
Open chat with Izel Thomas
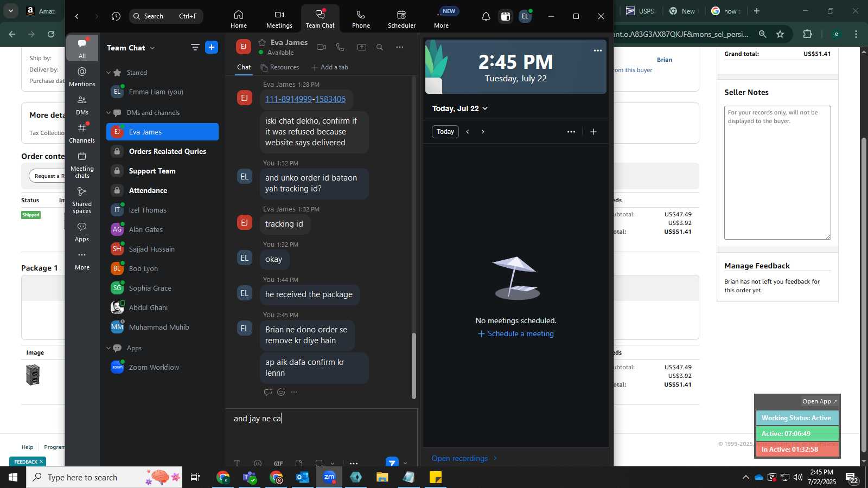(x=162, y=210)
